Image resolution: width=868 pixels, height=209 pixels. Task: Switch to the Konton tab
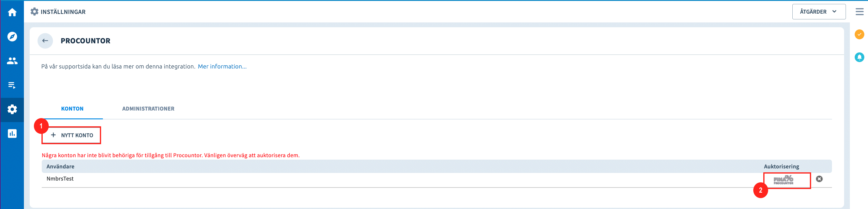(72, 108)
